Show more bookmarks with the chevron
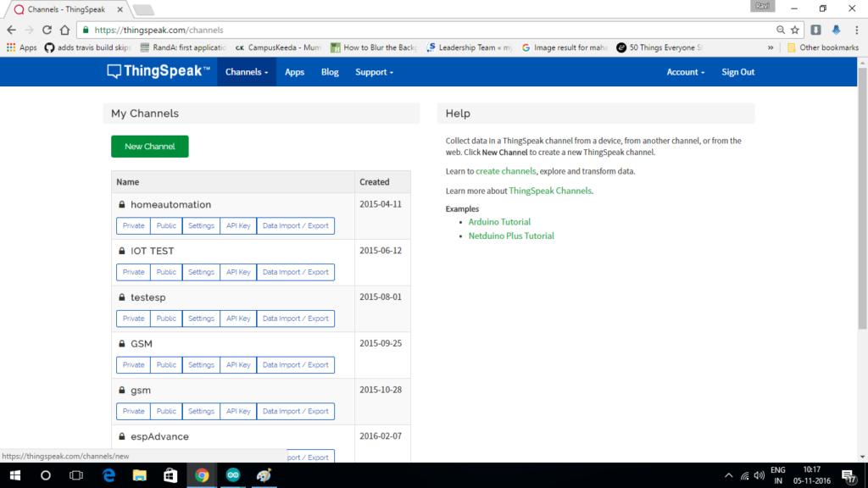This screenshot has width=868, height=488. click(x=771, y=47)
